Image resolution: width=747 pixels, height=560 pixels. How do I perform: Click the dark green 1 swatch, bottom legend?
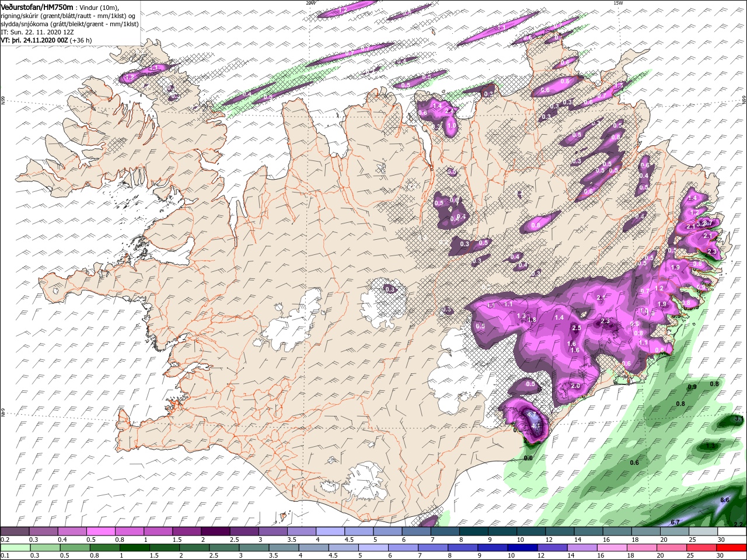pyautogui.click(x=135, y=548)
